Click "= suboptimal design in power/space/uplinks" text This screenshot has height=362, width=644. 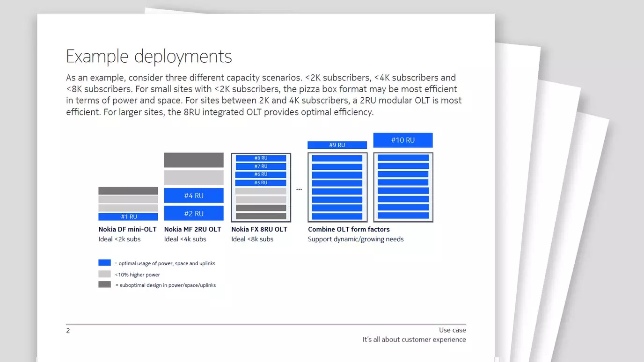point(166,285)
